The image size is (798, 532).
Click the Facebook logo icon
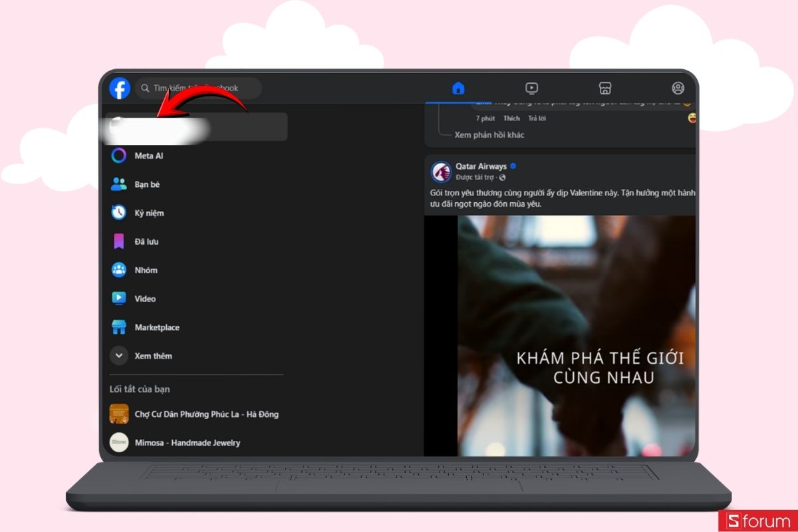(120, 88)
